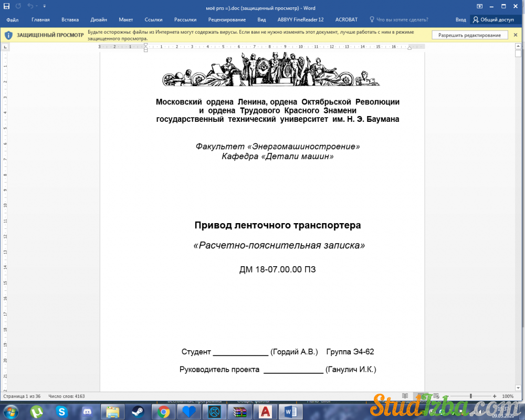Open the Файл tab
Image resolution: width=525 pixels, height=420 pixels.
[x=13, y=20]
